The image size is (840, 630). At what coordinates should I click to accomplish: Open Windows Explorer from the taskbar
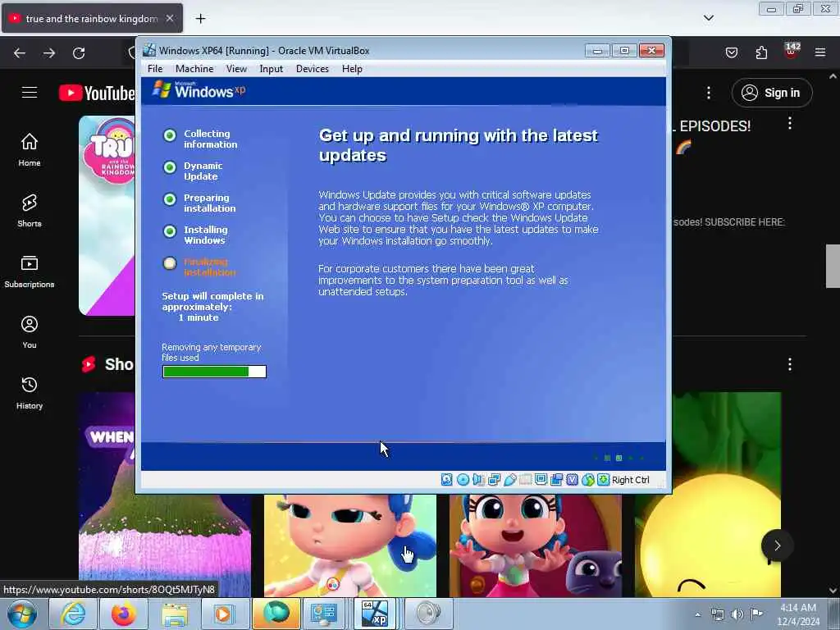pyautogui.click(x=175, y=614)
